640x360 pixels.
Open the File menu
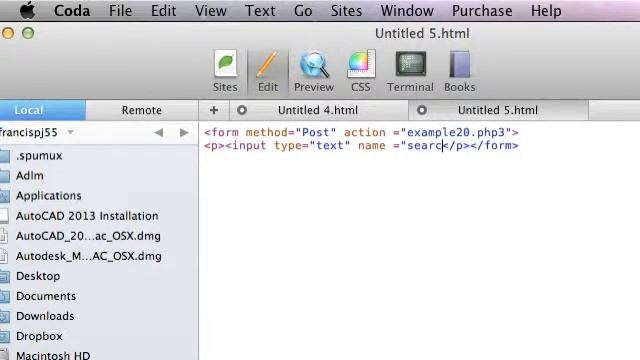pyautogui.click(x=120, y=11)
